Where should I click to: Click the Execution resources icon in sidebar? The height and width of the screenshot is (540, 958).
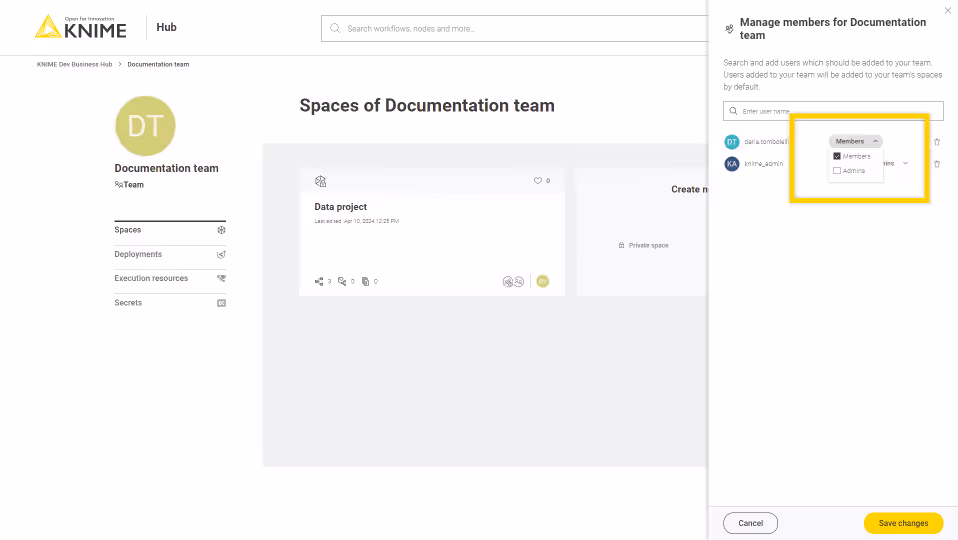coord(221,279)
